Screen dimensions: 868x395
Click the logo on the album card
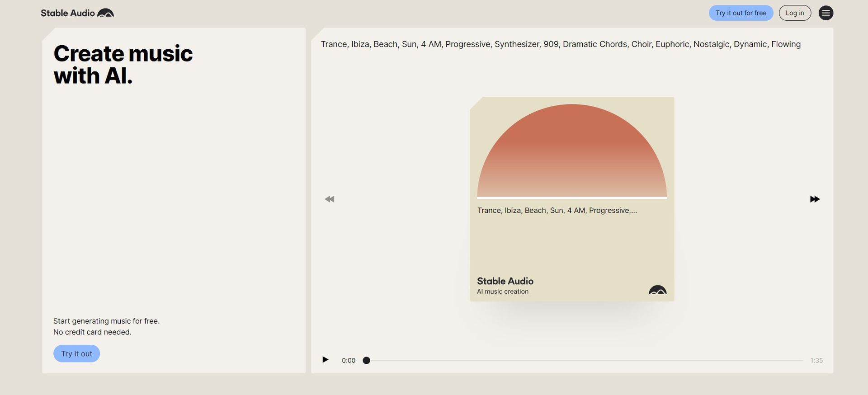point(657,290)
